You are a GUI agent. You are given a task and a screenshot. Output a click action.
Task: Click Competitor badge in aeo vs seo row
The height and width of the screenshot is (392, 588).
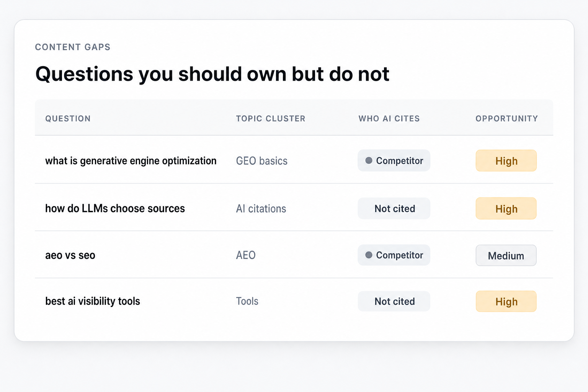(x=394, y=255)
